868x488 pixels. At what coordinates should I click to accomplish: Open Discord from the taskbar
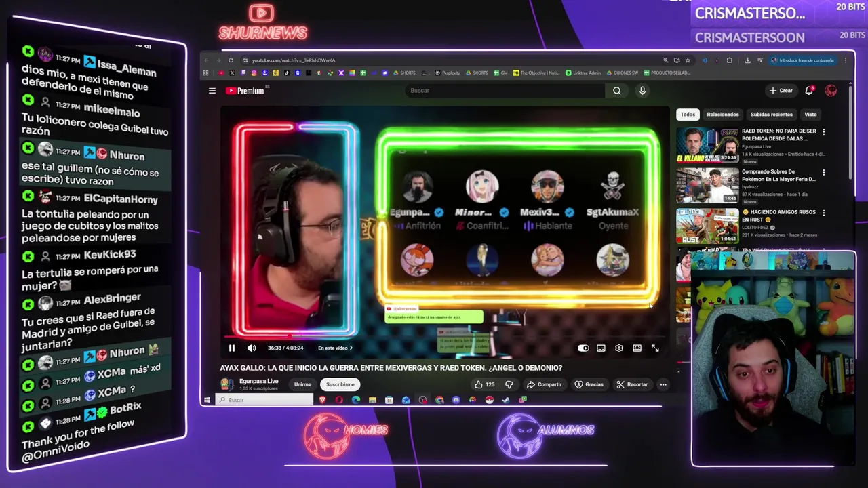point(456,400)
